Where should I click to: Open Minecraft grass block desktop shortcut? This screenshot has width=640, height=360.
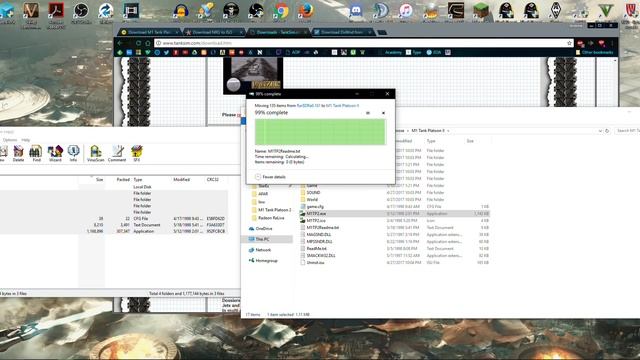click(480, 11)
